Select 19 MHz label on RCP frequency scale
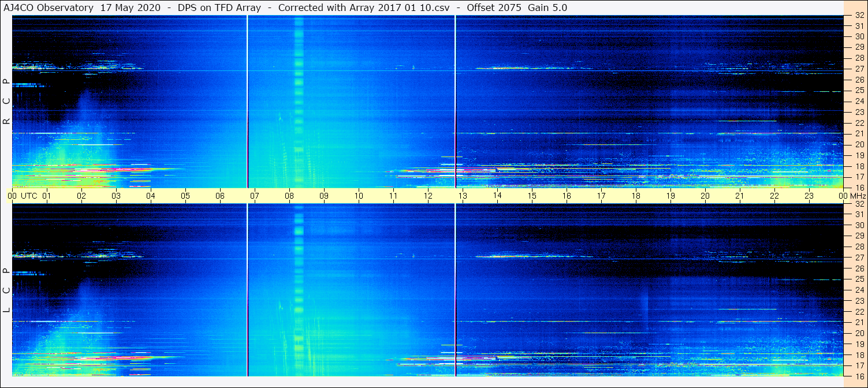The height and width of the screenshot is (388, 868). tap(859, 155)
